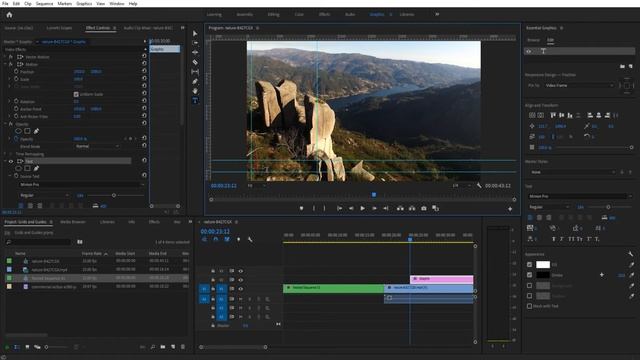The image size is (640, 360).
Task: Reset the Position parameter in Effect Controls
Action: pos(144,71)
